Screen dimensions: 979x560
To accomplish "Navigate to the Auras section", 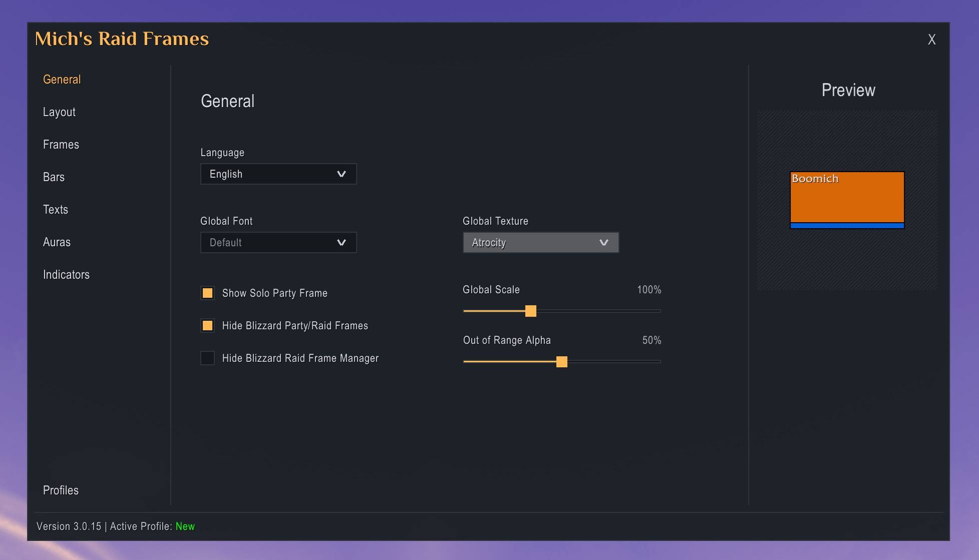I will [57, 242].
